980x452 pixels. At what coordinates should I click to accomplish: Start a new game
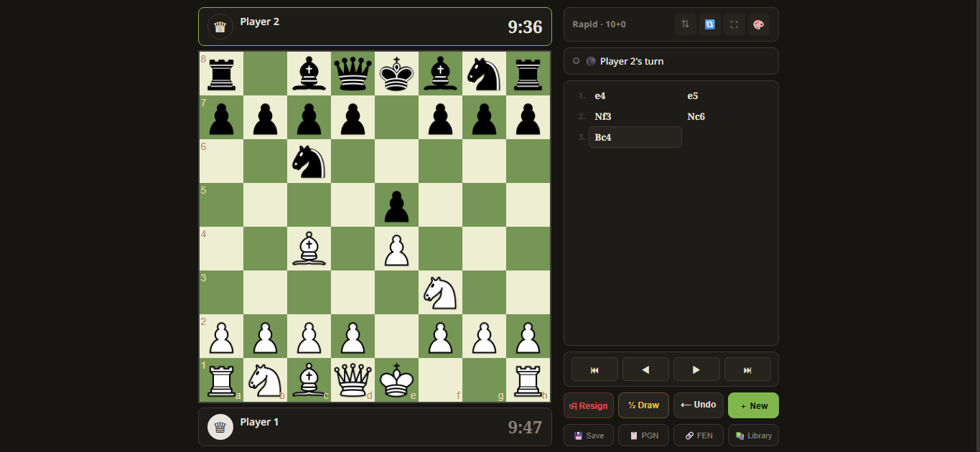click(x=753, y=405)
